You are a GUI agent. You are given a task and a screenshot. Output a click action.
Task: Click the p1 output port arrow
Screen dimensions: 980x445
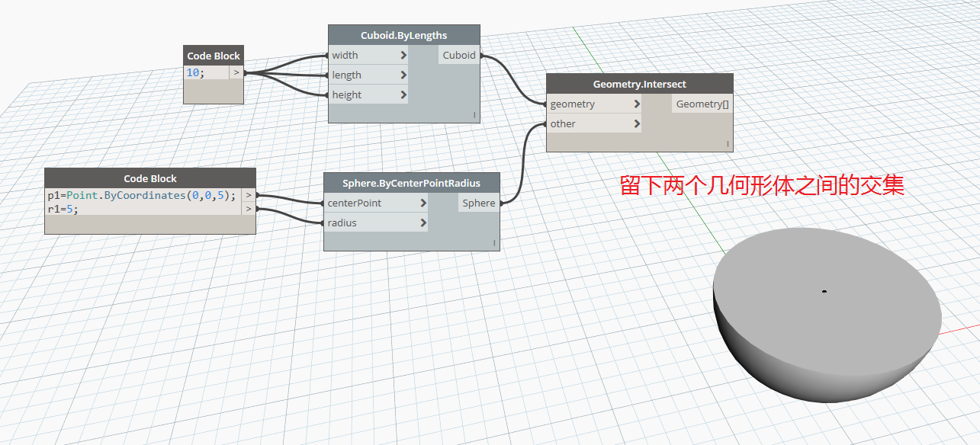(249, 195)
